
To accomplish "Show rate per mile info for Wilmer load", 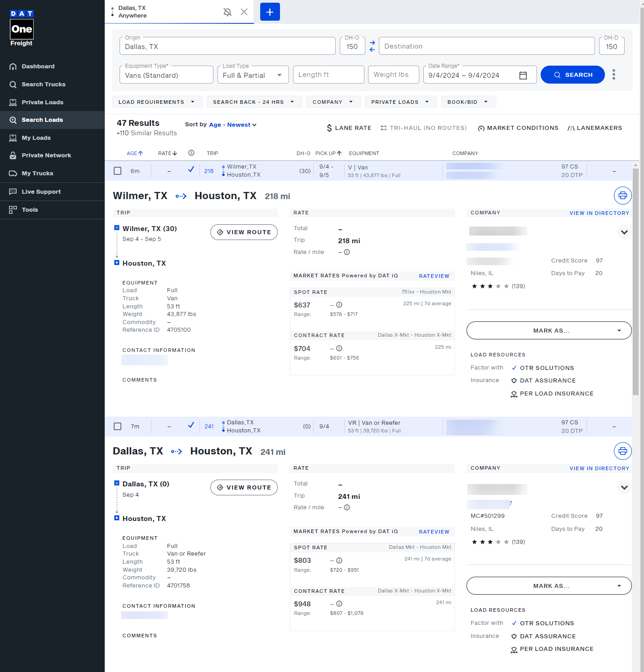I will (347, 252).
